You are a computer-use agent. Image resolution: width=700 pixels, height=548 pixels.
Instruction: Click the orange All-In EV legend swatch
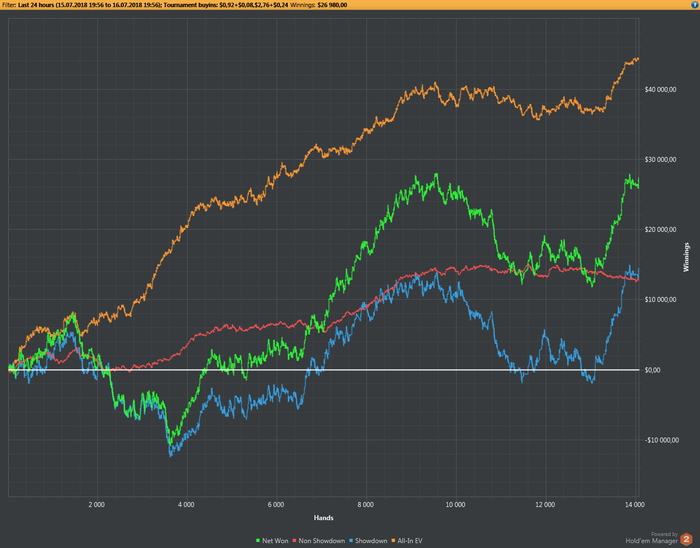point(393,541)
